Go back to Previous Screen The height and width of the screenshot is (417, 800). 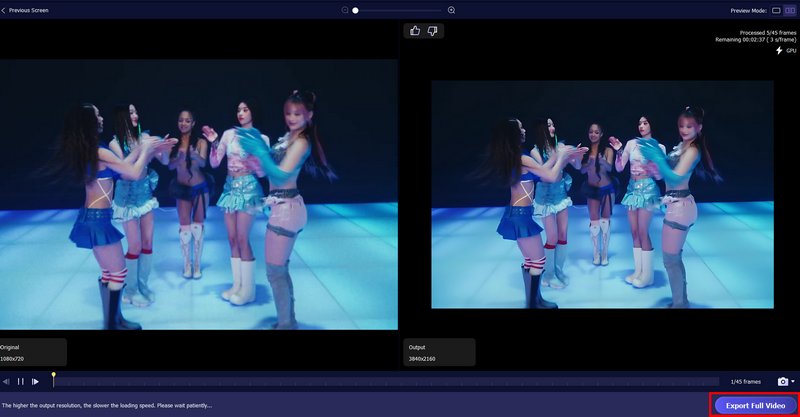(x=25, y=10)
